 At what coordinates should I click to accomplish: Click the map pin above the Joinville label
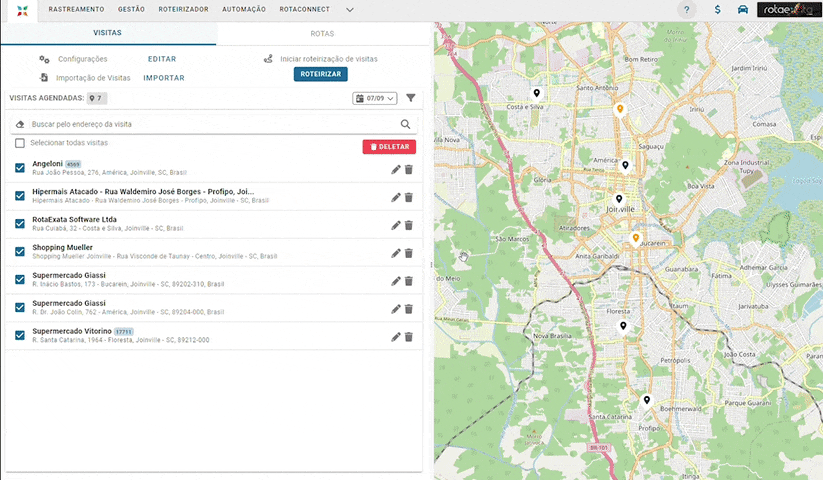[x=619, y=199]
